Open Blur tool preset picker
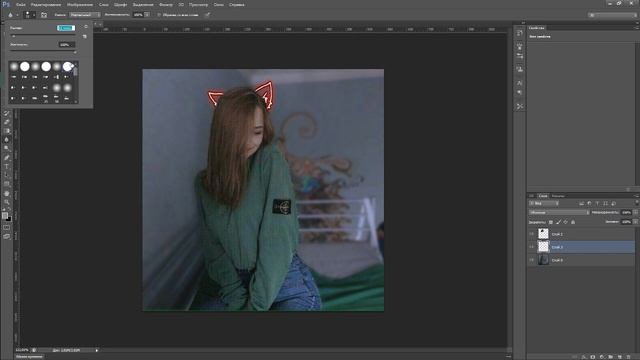 tap(17, 15)
